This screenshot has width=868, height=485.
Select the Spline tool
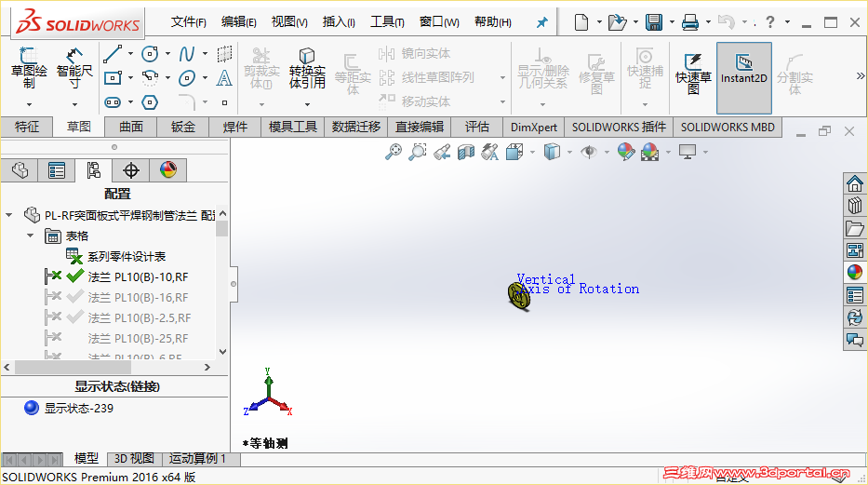tap(187, 54)
